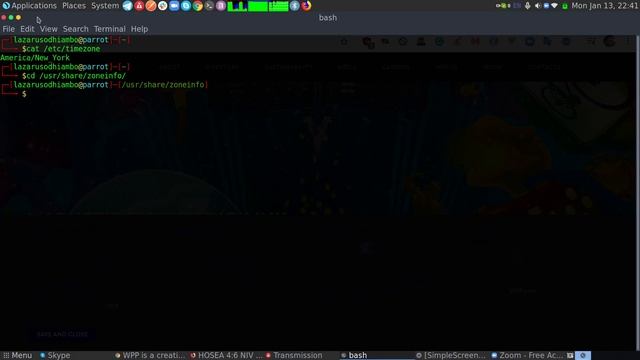Image resolution: width=640 pixels, height=360 pixels.
Task: Open the Places menu in top panel
Action: pyautogui.click(x=74, y=6)
